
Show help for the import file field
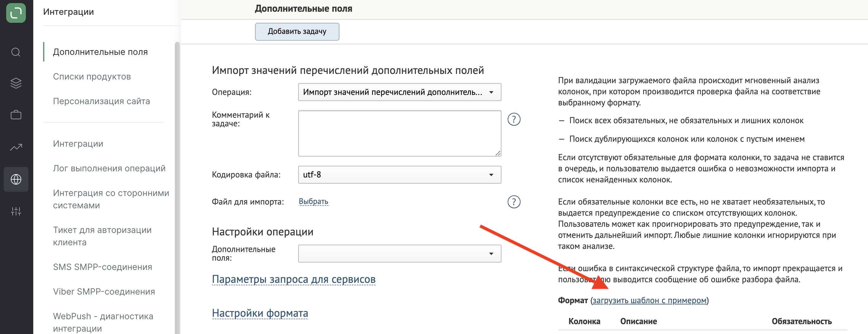coord(514,202)
